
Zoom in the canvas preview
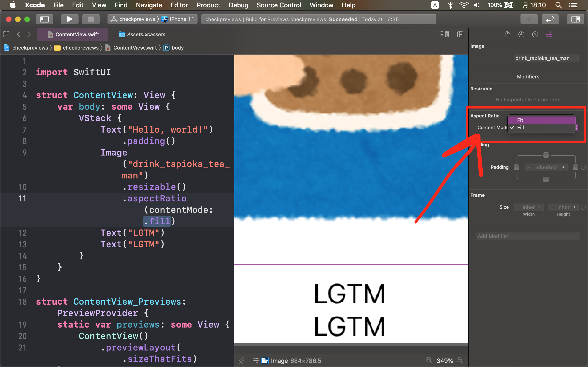tap(460, 360)
